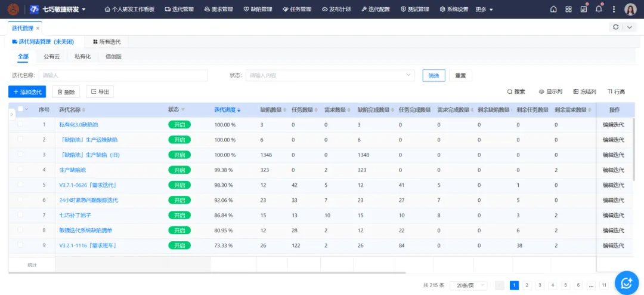Open the 缺陷管理 menu

click(x=258, y=10)
